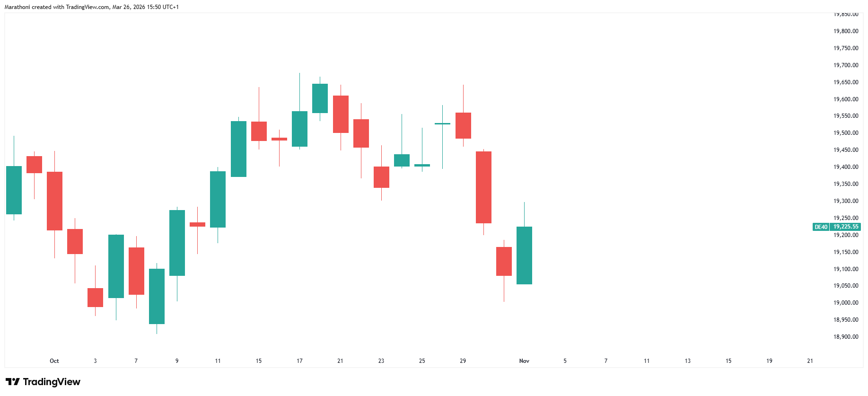Screen dimensions: 868x396
Task: Click the first candle at left edge
Action: coord(14,190)
